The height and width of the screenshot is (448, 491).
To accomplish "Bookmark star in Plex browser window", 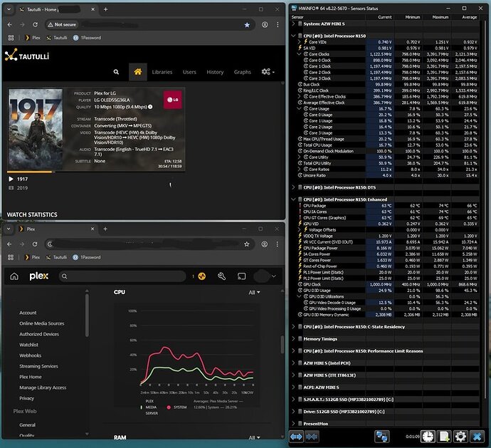I will click(246, 244).
